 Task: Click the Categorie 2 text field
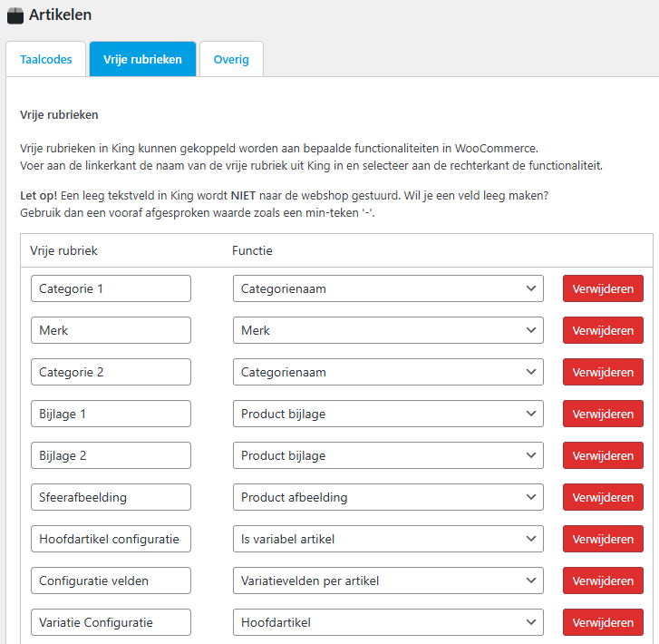click(x=111, y=372)
